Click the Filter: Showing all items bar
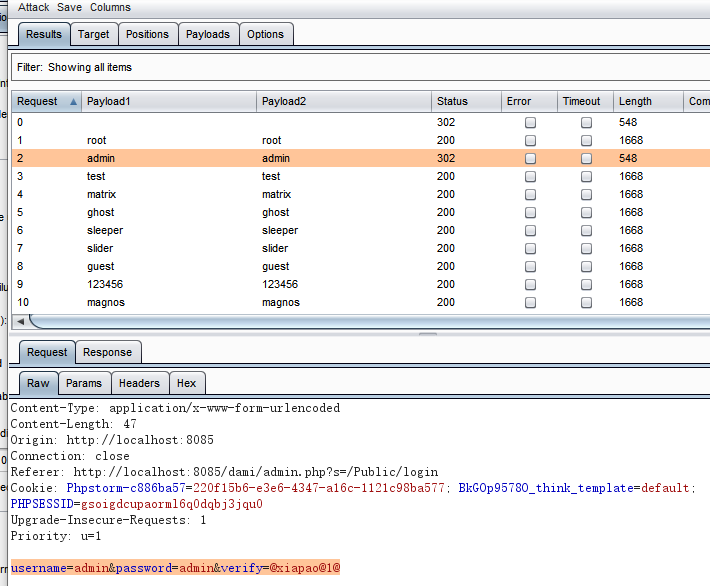 pos(360,67)
